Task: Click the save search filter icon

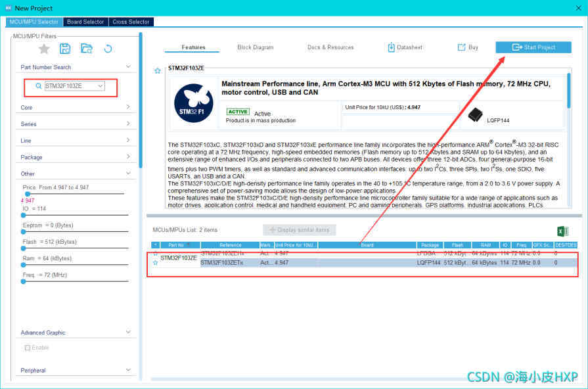Action: (65, 49)
